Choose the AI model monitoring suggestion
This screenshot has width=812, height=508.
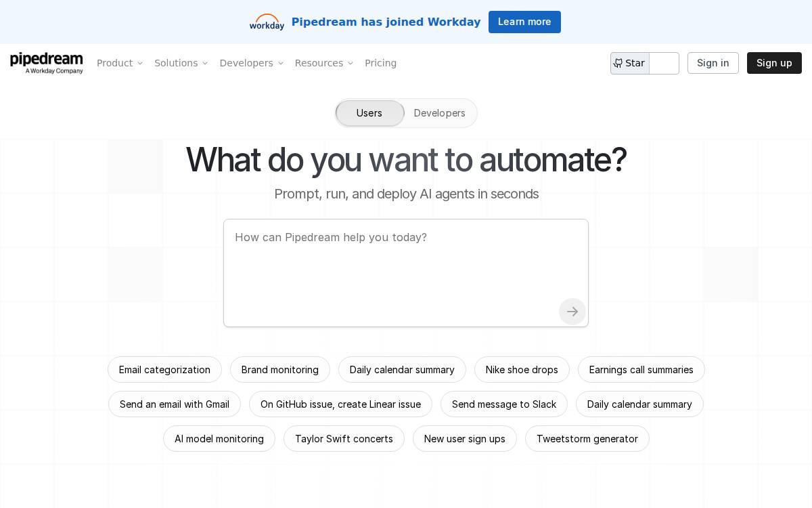(219, 439)
